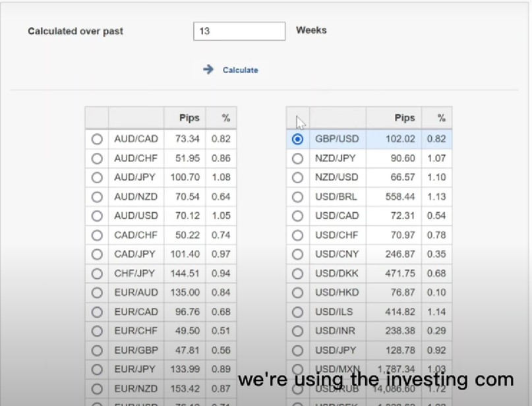Pick the CAD/JPY radio button

point(97,254)
